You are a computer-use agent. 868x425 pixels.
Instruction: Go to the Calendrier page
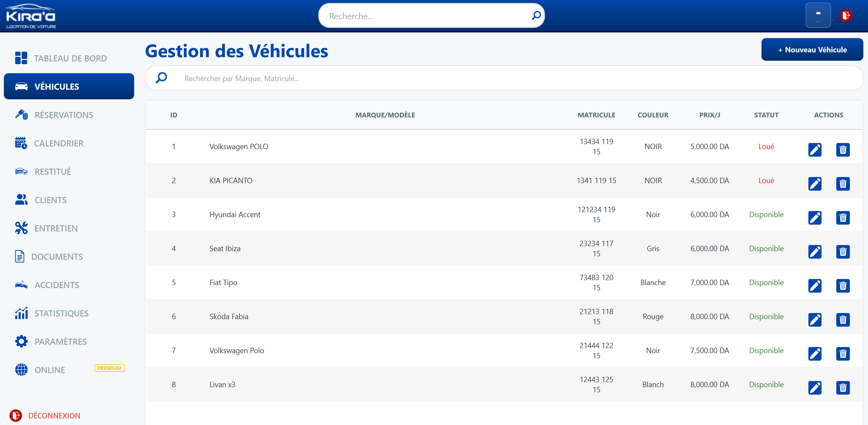click(69, 143)
